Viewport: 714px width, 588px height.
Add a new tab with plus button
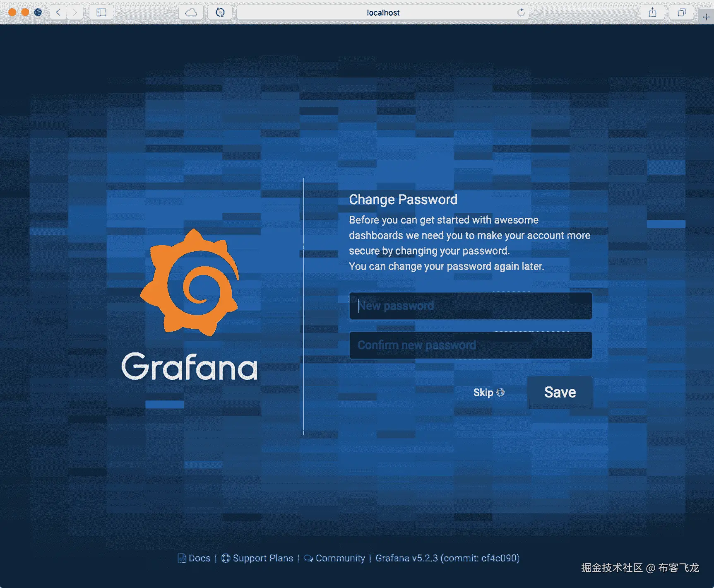coord(706,17)
